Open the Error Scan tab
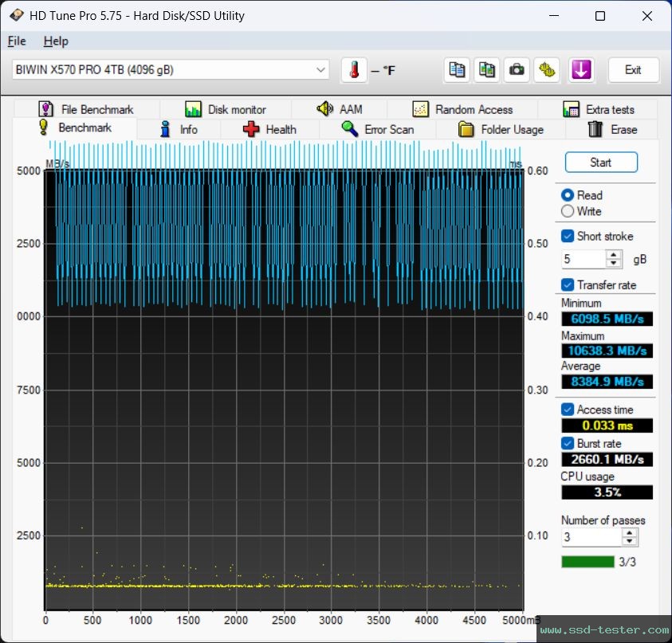The image size is (672, 643). point(378,129)
